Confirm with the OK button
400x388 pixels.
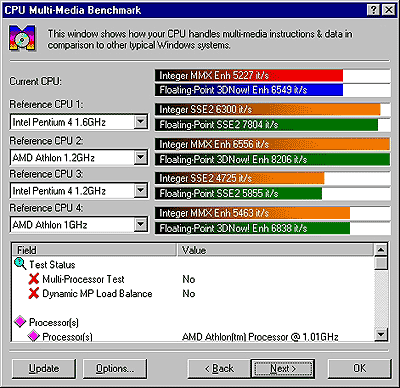[x=359, y=368]
